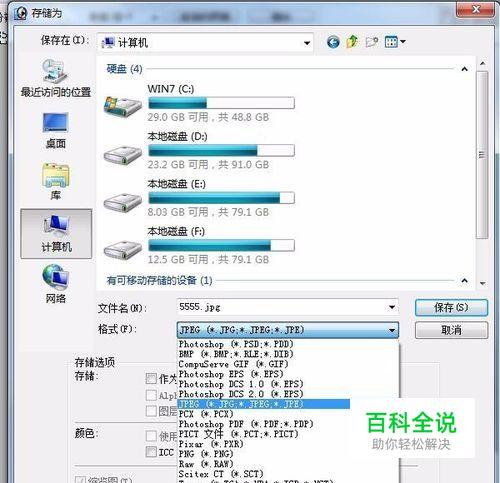The image size is (500, 483).
Task: Expand the 保存在 location dropdown
Action: [x=307, y=43]
